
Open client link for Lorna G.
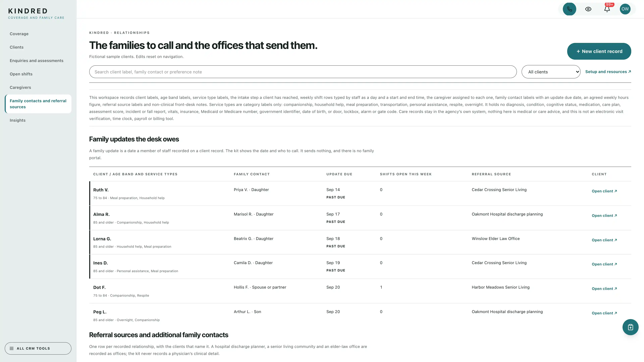(x=604, y=240)
